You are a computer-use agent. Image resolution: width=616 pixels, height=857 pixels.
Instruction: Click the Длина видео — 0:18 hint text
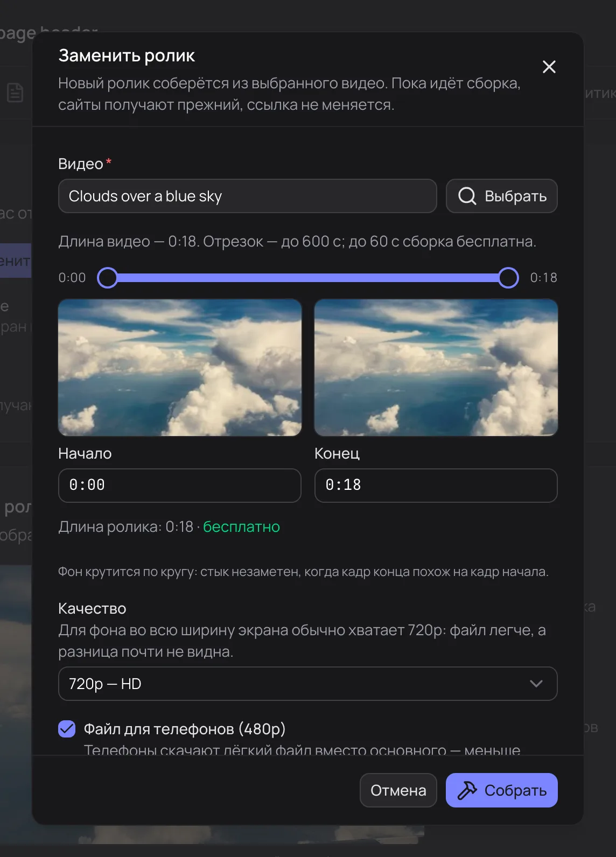(x=297, y=241)
